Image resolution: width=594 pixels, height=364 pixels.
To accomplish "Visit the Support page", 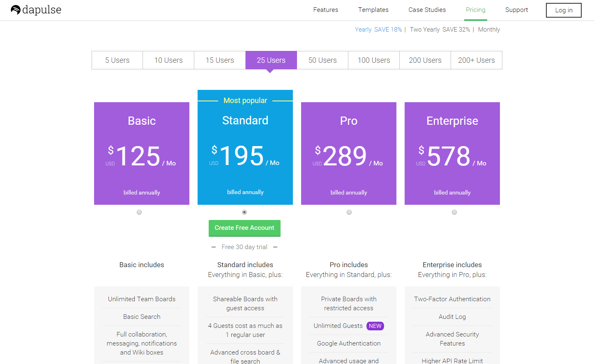I will pyautogui.click(x=516, y=10).
